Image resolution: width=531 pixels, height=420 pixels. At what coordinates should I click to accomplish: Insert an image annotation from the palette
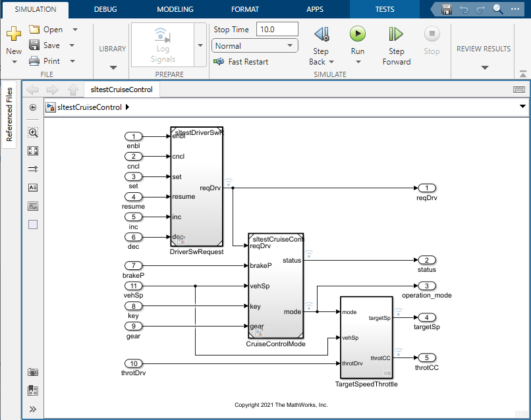(x=33, y=206)
